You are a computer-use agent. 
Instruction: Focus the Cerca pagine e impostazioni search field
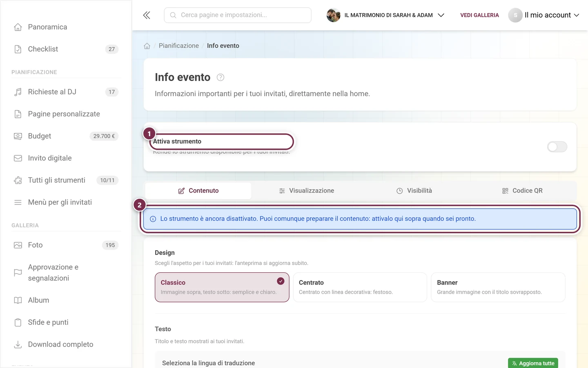point(238,15)
